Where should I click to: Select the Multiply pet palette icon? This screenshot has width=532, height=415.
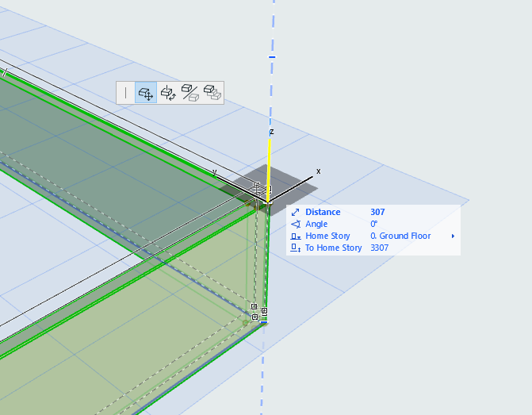[212, 92]
